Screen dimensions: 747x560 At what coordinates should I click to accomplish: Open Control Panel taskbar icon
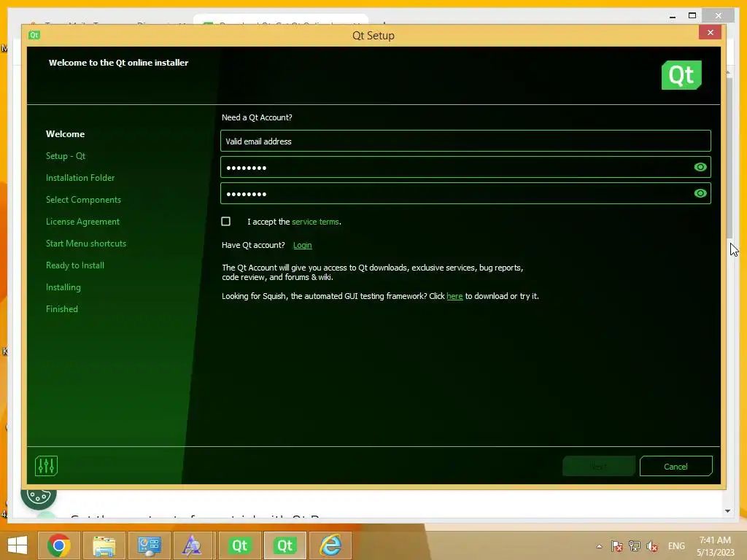click(x=149, y=545)
